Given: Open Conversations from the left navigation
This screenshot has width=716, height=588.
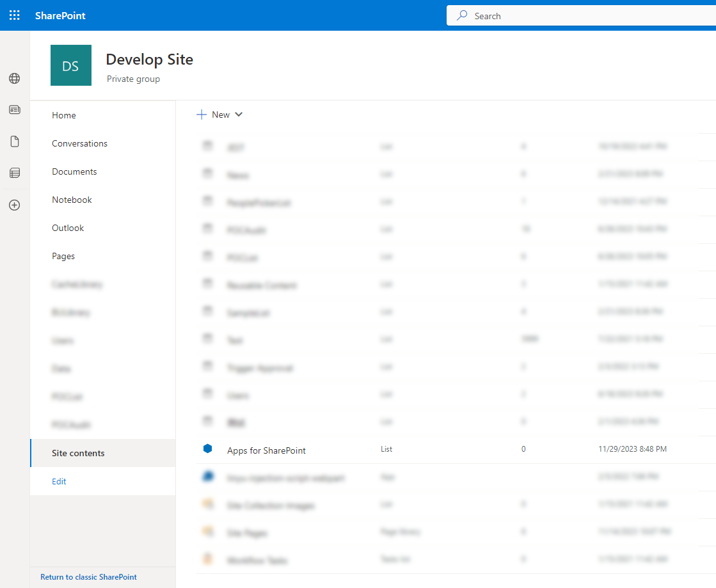Looking at the screenshot, I should click(x=79, y=143).
